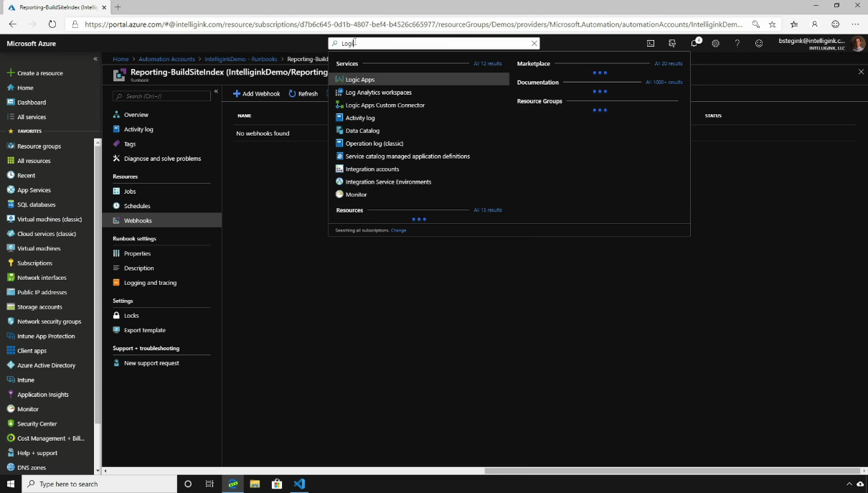
Task: Open Diagnose and solve problems
Action: (162, 159)
